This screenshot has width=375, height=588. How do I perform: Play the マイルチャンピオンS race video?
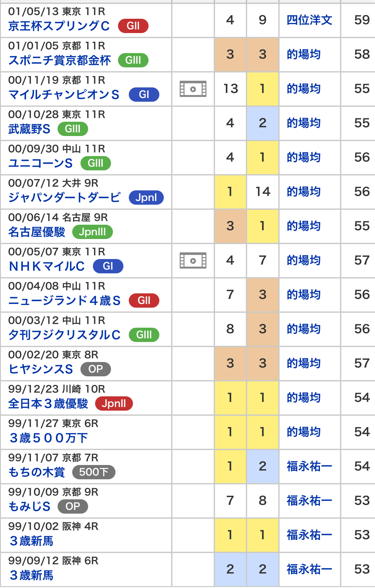[x=193, y=89]
